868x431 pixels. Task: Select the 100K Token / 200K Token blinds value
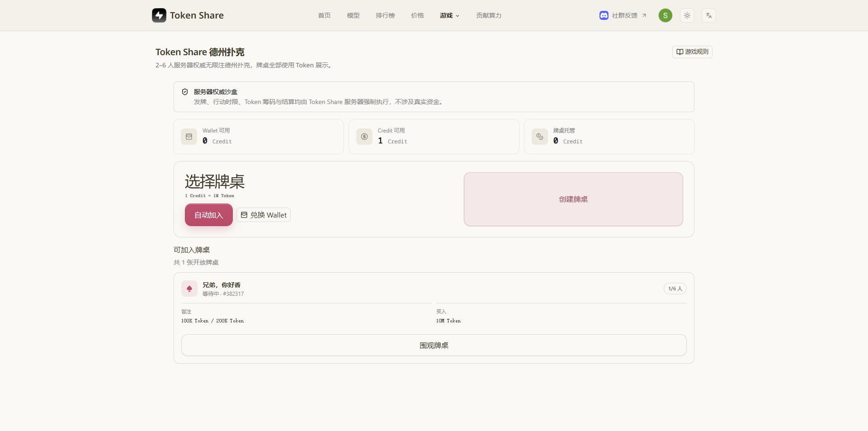pyautogui.click(x=212, y=321)
